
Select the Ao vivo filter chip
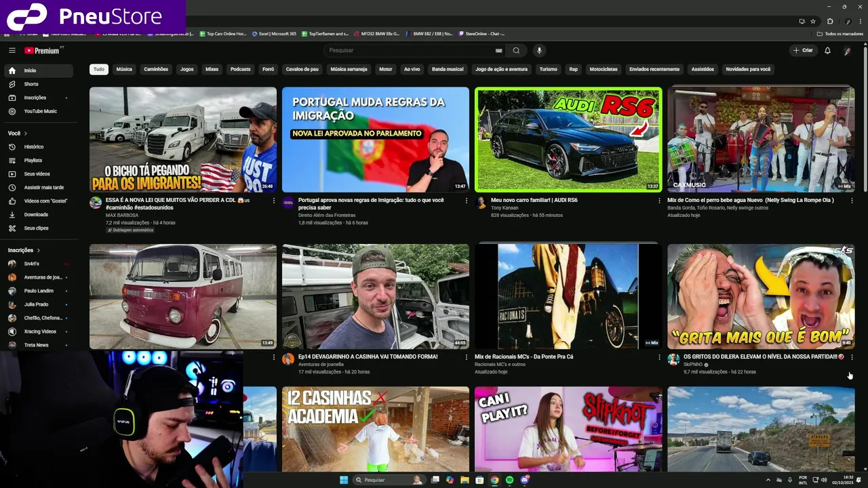412,69
